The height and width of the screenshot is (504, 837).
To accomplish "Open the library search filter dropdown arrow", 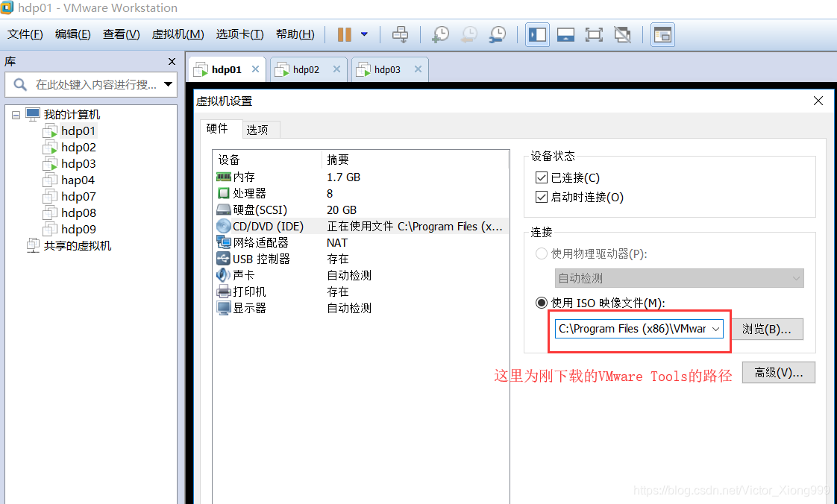I will [168, 84].
